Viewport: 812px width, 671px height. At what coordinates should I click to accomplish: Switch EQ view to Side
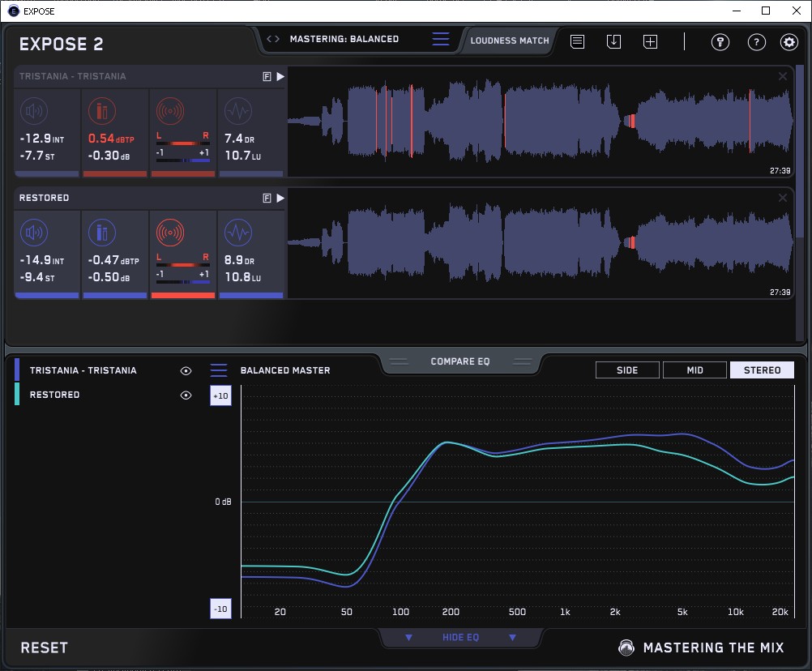coord(627,370)
